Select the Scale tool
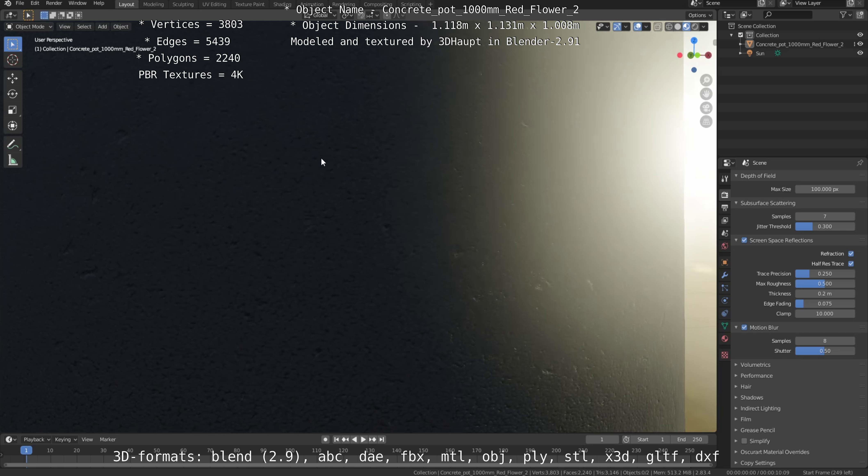The width and height of the screenshot is (868, 476). pos(13,110)
